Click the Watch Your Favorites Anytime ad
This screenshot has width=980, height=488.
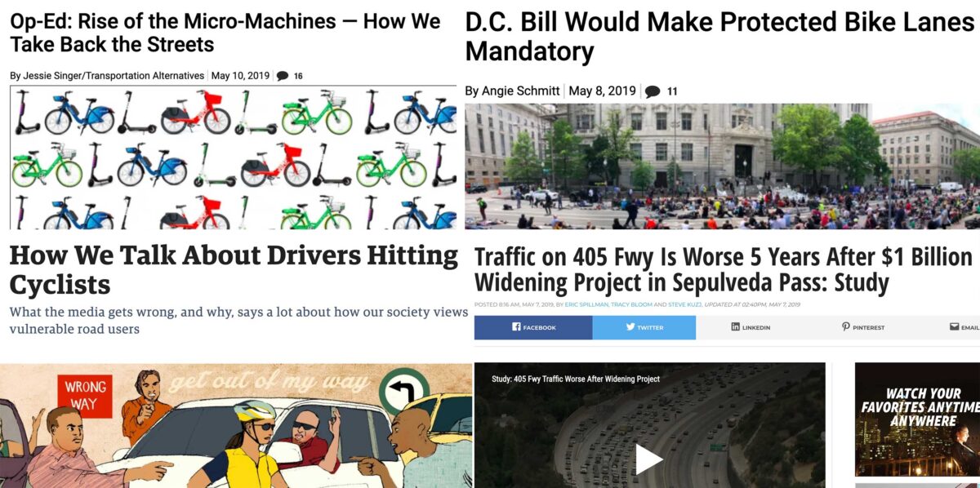pos(917,419)
